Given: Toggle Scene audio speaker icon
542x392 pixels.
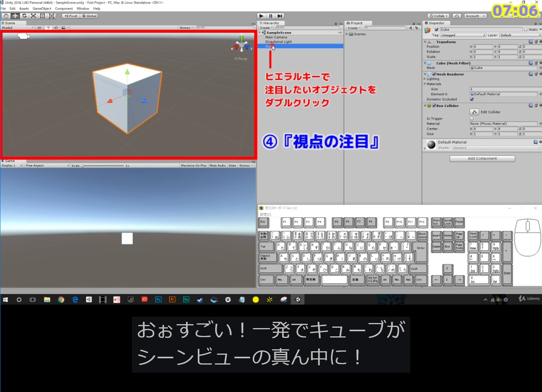Looking at the screenshot, I should pyautogui.click(x=56, y=28).
